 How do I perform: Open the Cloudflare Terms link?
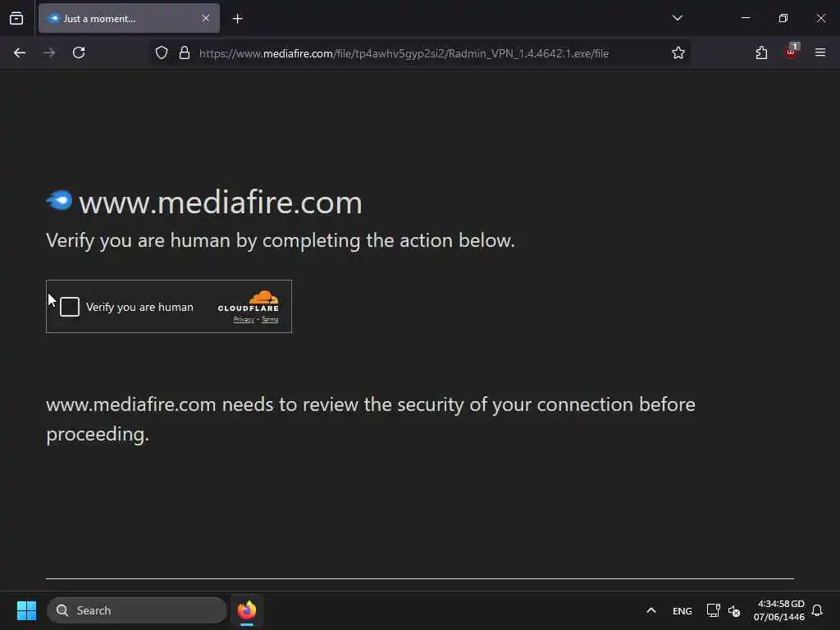pos(270,320)
